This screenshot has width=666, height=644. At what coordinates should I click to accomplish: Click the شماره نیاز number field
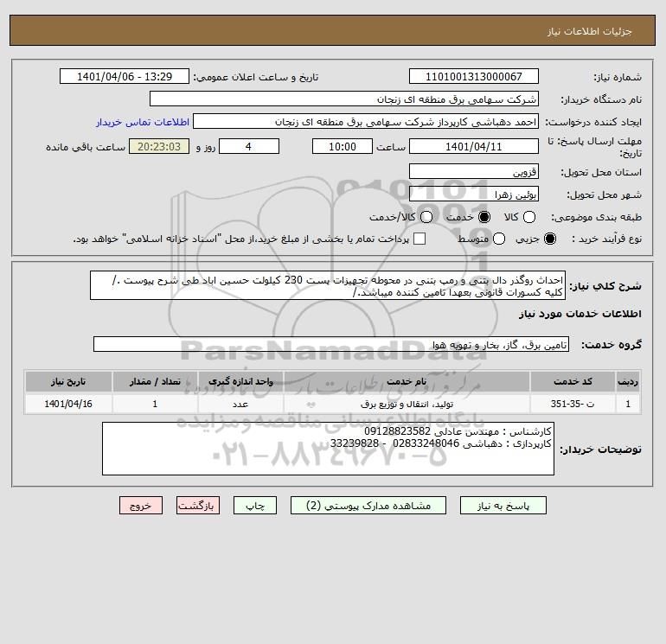tap(474, 76)
